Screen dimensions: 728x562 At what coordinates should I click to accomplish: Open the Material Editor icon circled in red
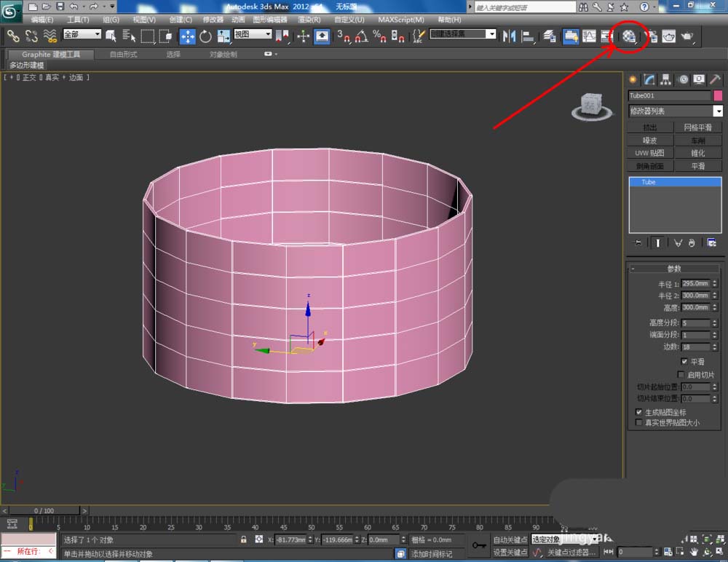coord(629,36)
